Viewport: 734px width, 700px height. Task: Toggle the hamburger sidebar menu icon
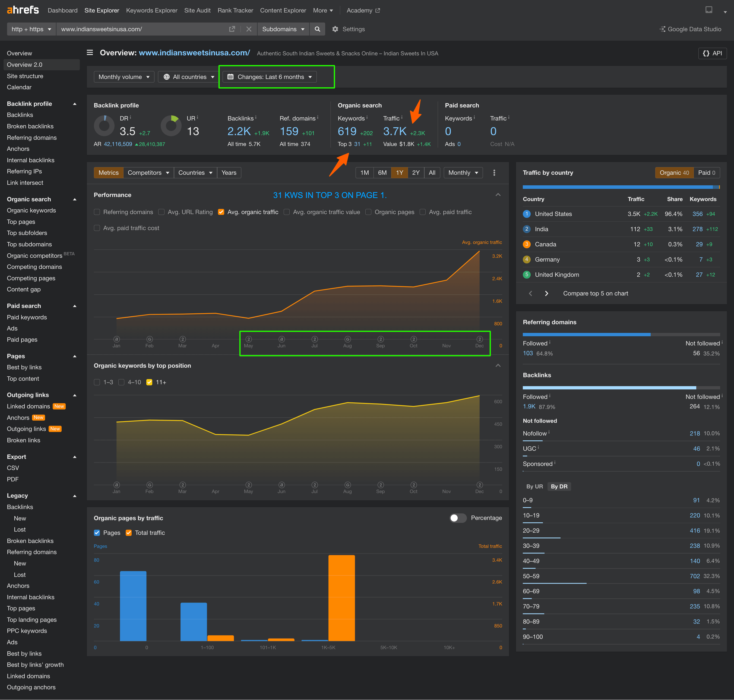click(x=90, y=53)
